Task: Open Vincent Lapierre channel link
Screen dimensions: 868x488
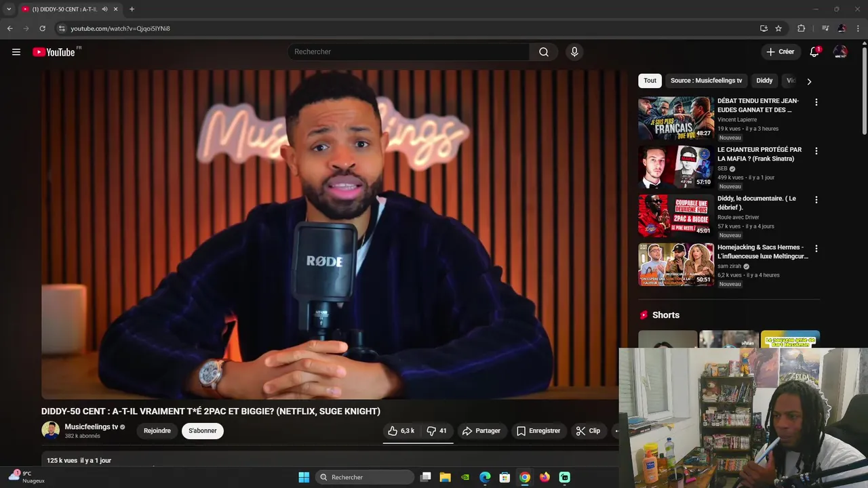Action: click(x=737, y=120)
